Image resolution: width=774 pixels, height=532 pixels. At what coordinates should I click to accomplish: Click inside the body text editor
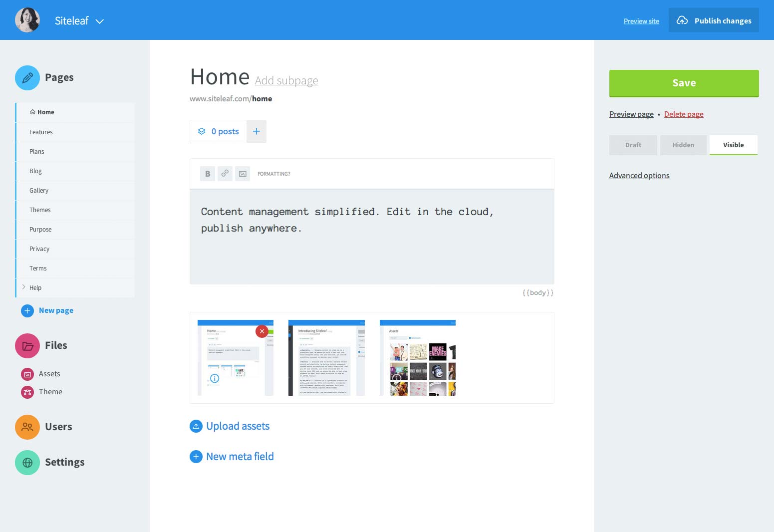tap(372, 237)
